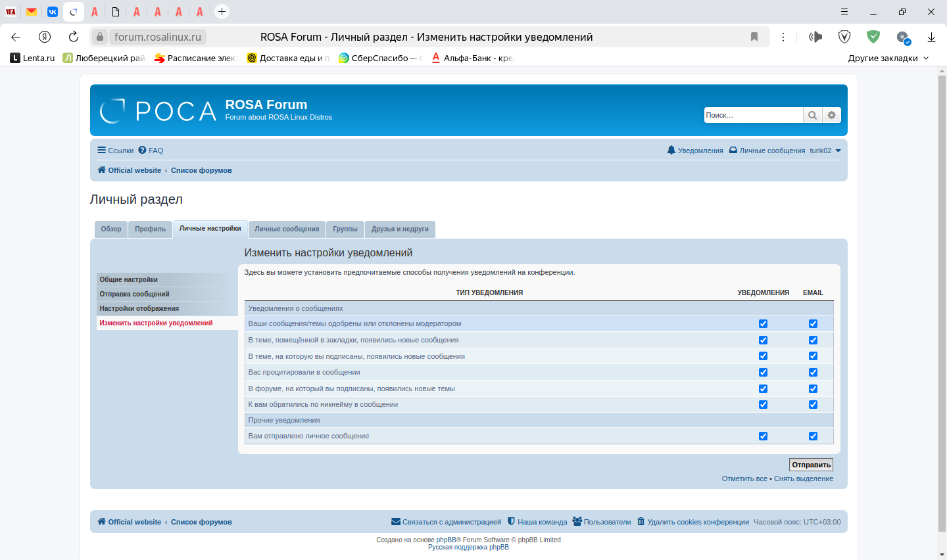Show site security info via the lock icon
Viewport: 947px width, 560px height.
tap(99, 37)
